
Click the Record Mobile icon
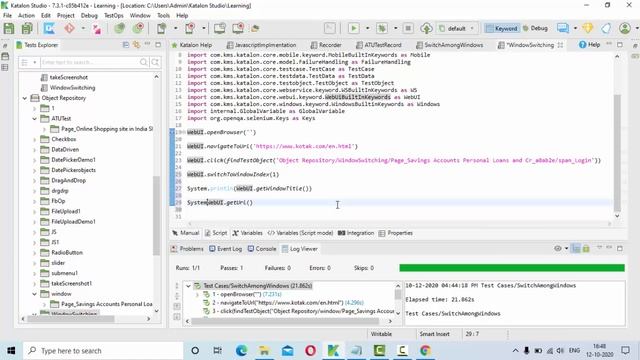190,28
